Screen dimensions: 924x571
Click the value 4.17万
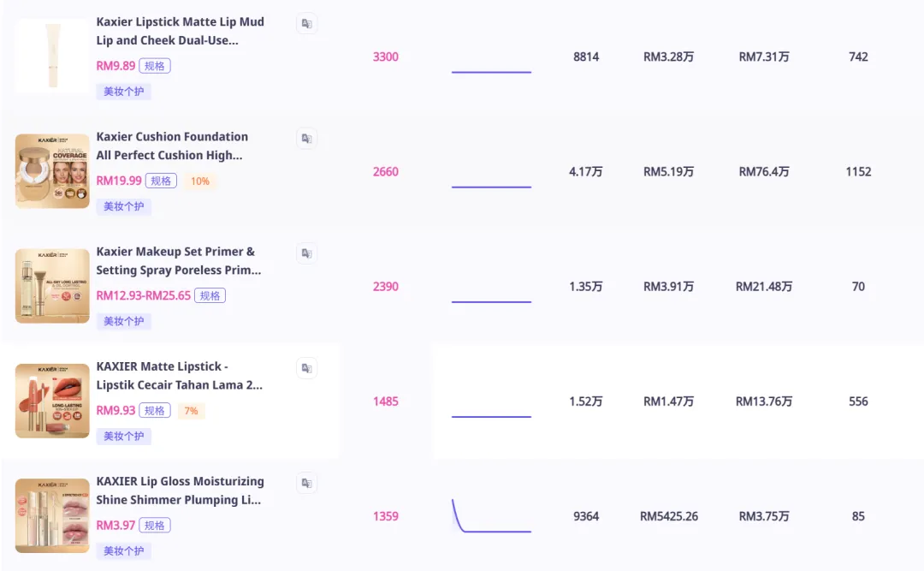(586, 172)
